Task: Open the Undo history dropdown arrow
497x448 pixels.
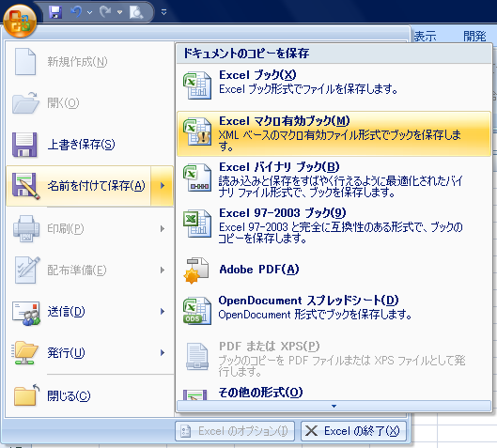Action: tap(90, 12)
